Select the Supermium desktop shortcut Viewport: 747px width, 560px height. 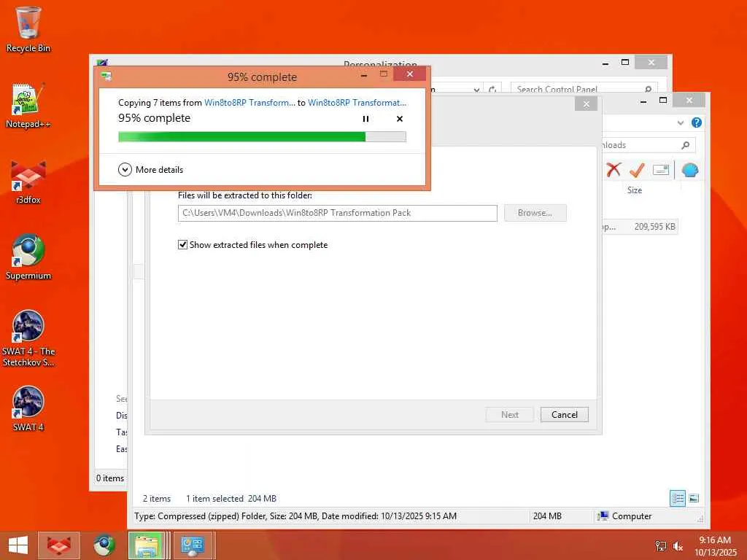click(28, 257)
